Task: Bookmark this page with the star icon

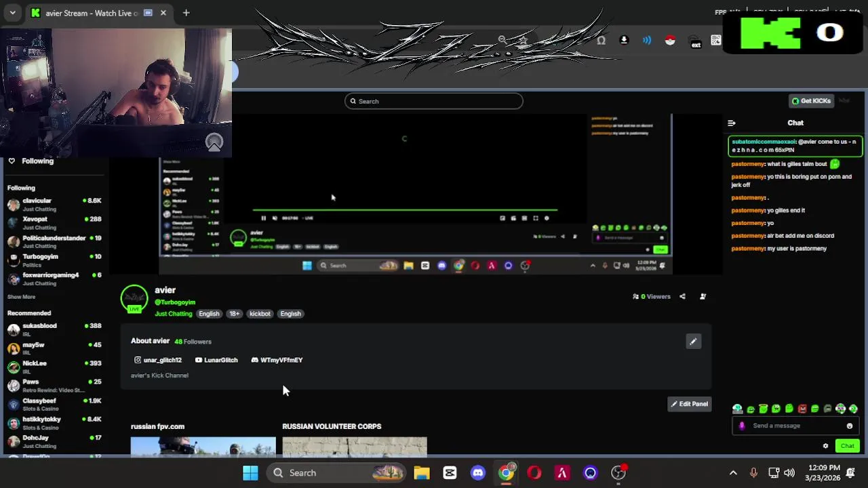Action: point(523,40)
